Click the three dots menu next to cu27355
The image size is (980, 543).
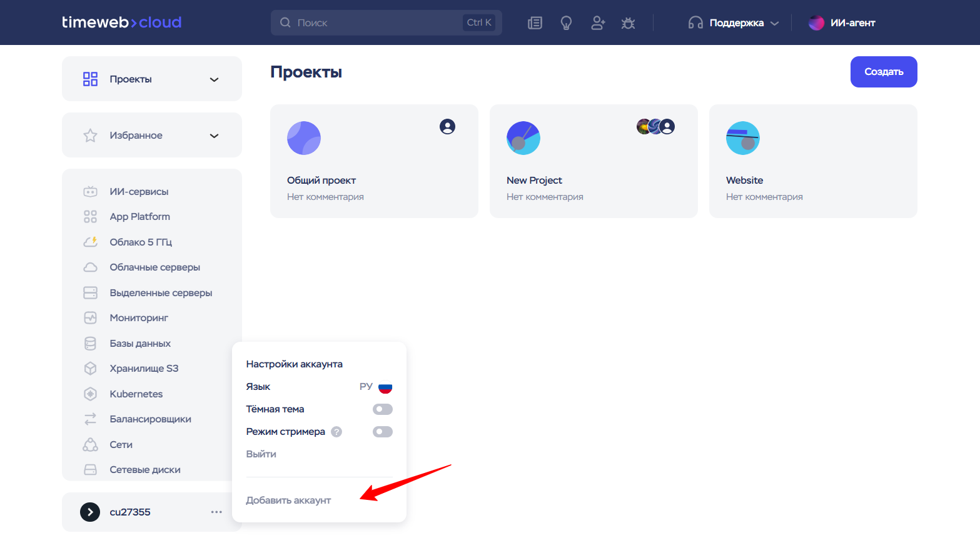[216, 512]
